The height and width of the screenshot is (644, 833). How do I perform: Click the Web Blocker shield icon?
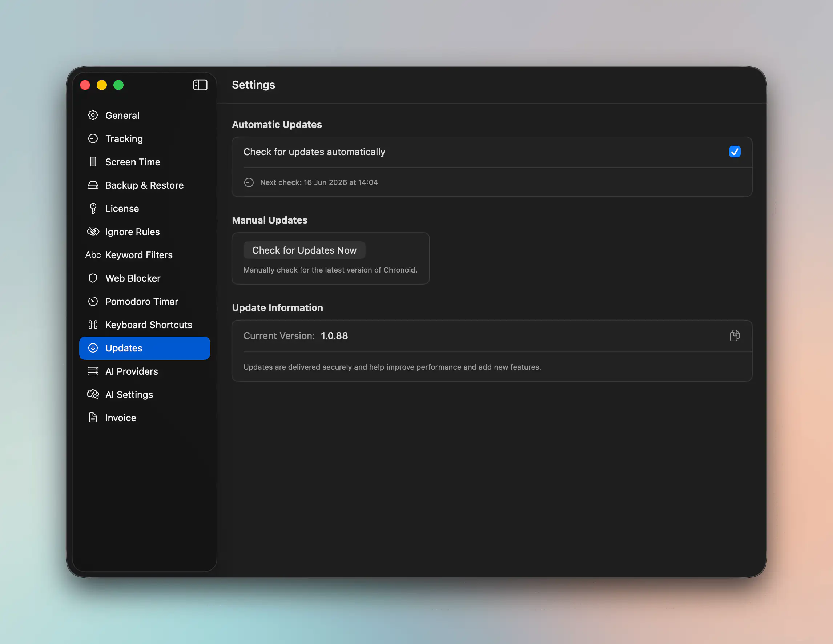click(x=93, y=278)
